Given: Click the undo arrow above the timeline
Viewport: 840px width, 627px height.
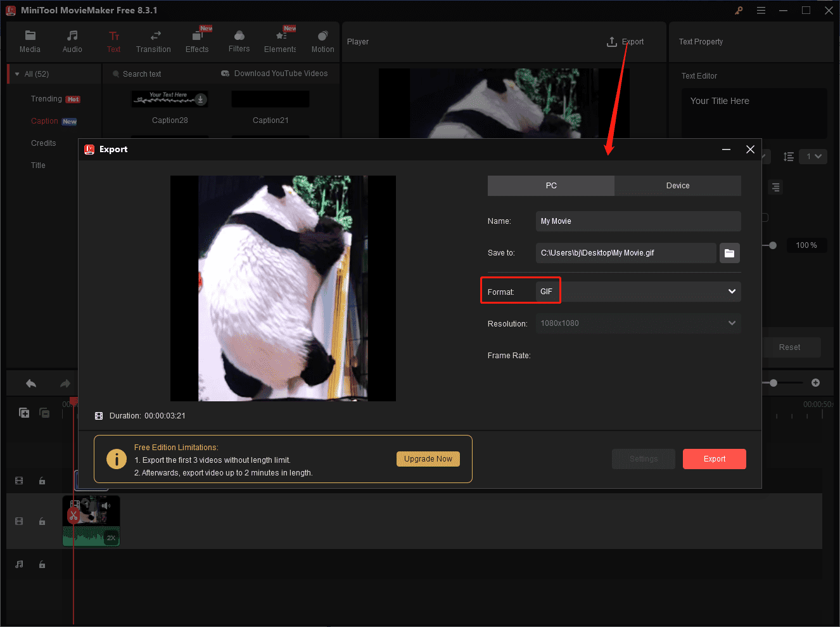Looking at the screenshot, I should 31,384.
